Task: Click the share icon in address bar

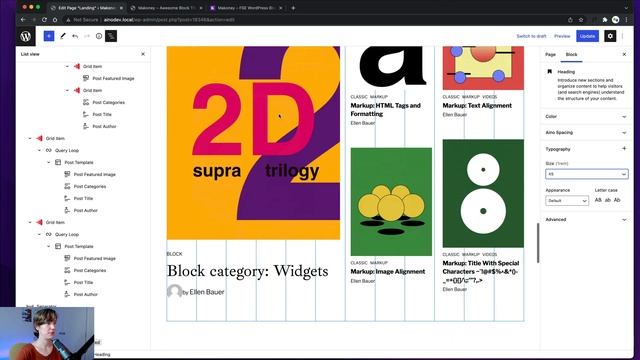Action: [x=570, y=20]
